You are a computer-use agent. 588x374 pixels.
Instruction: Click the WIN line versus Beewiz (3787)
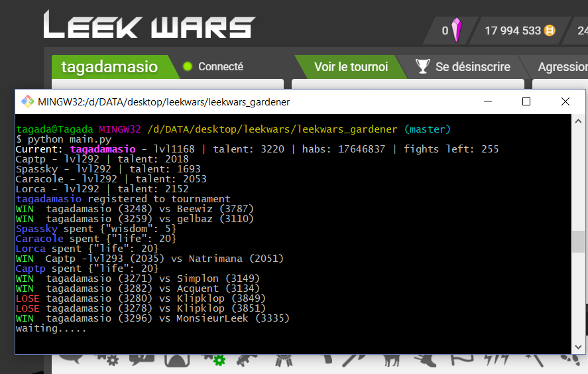pos(135,209)
